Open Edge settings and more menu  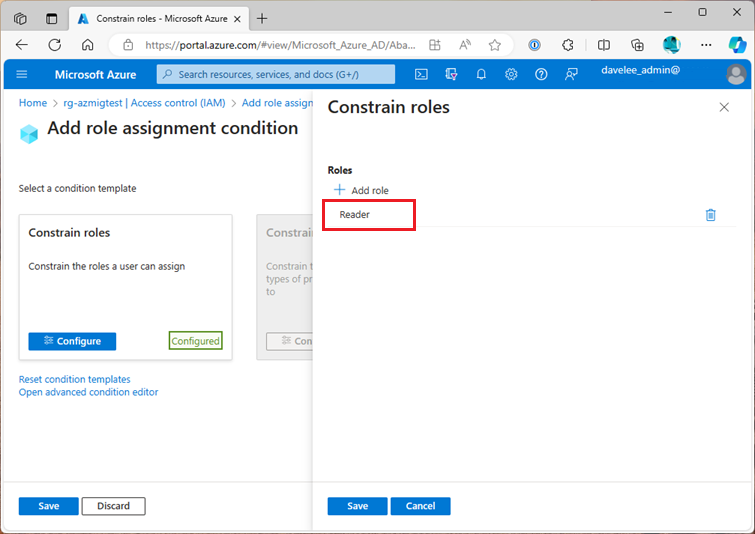(x=706, y=45)
